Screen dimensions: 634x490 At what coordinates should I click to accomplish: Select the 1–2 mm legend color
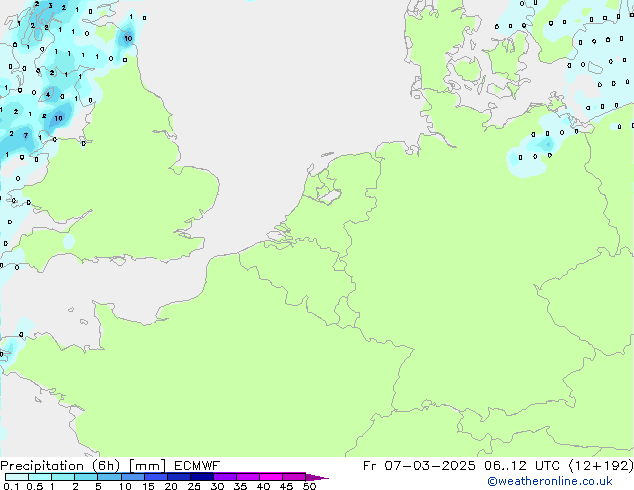pyautogui.click(x=63, y=477)
